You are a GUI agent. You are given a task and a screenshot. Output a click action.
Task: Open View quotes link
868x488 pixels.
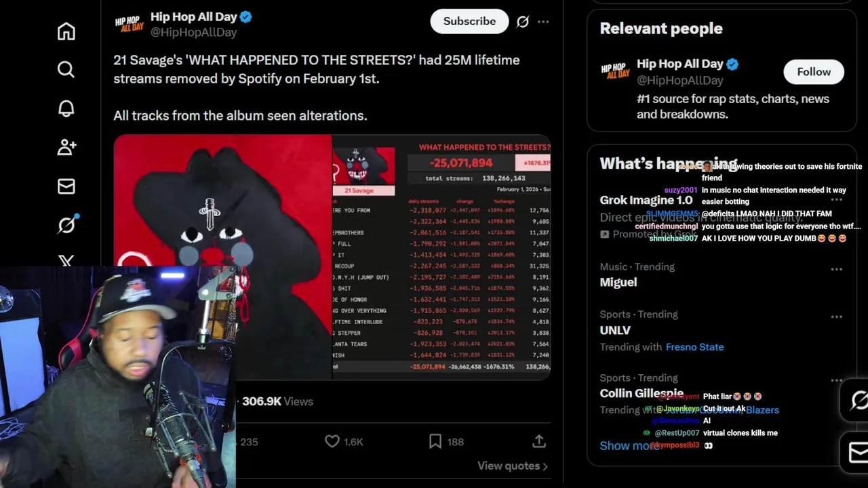pos(512,466)
